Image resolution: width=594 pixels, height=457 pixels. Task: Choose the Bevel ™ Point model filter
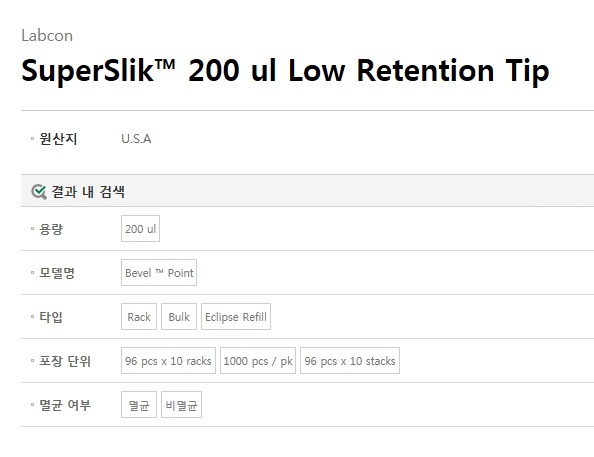tap(159, 272)
